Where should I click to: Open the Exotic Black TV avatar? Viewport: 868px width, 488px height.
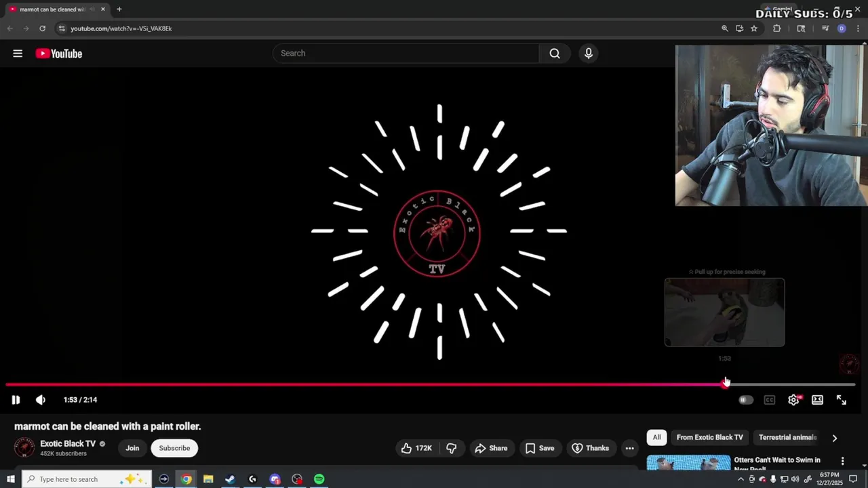[x=24, y=447]
